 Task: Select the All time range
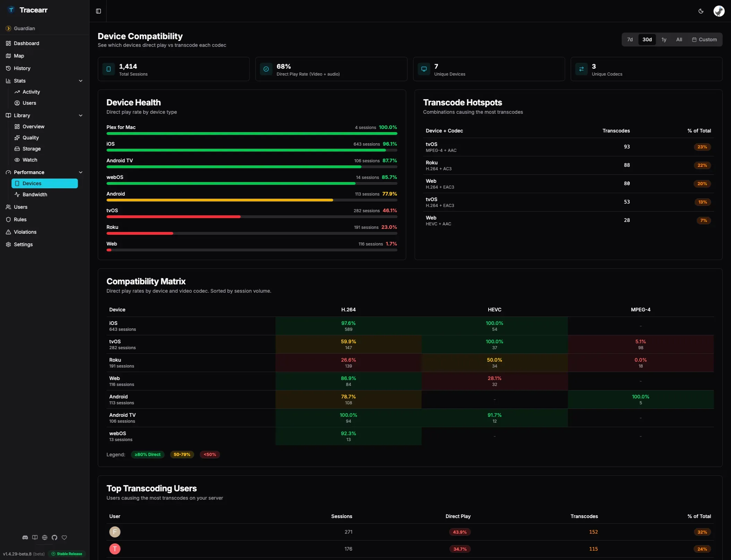[679, 40]
